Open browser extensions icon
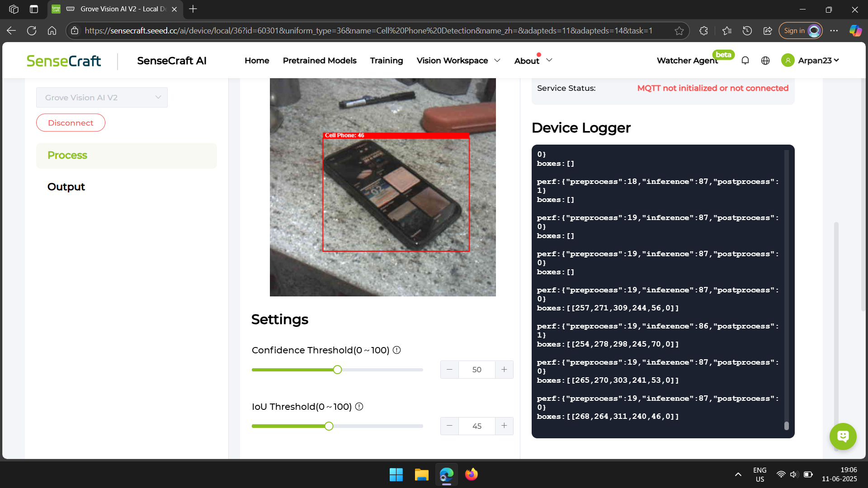The image size is (868, 488). click(703, 31)
